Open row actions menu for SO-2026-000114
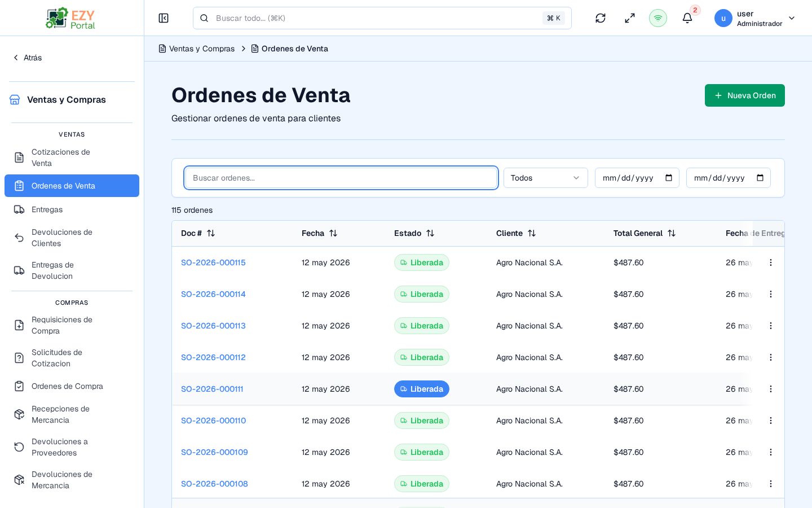The image size is (812, 508). 771,294
